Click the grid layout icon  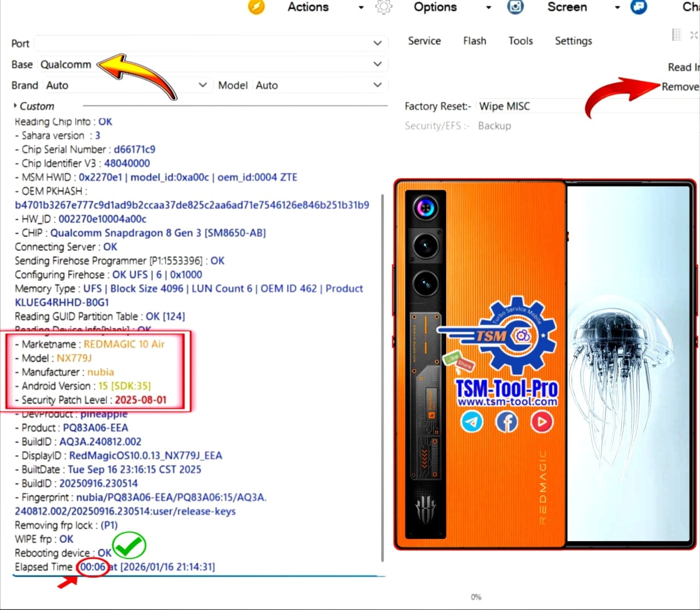pos(676,35)
